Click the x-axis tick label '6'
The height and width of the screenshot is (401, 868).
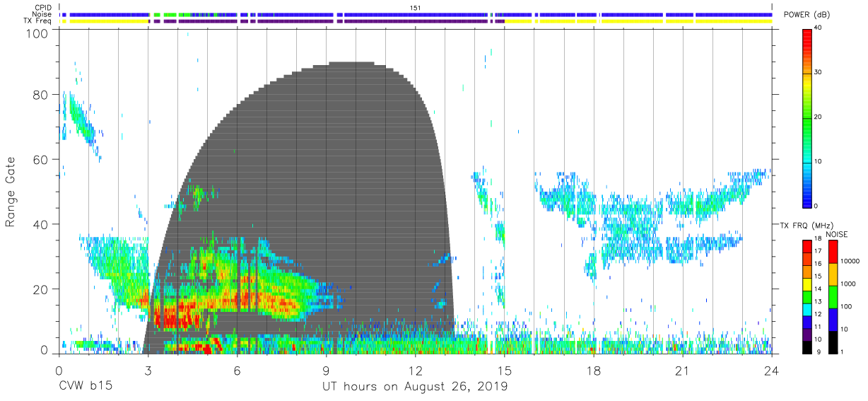click(x=237, y=371)
